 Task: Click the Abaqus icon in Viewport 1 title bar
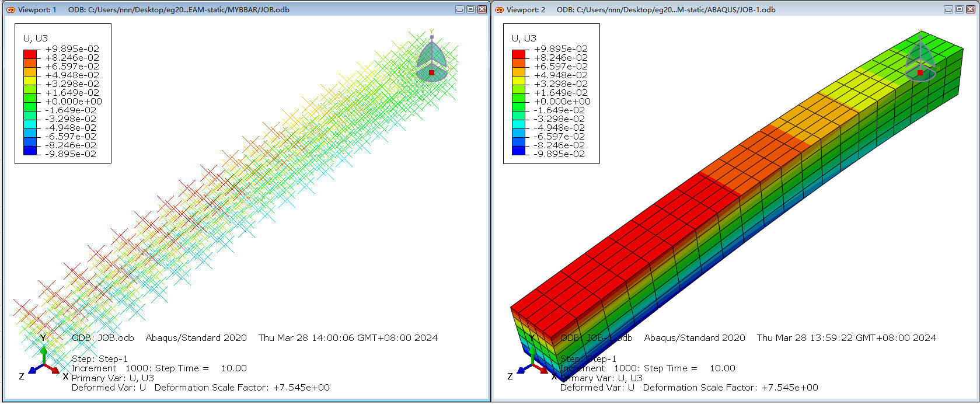[10, 9]
